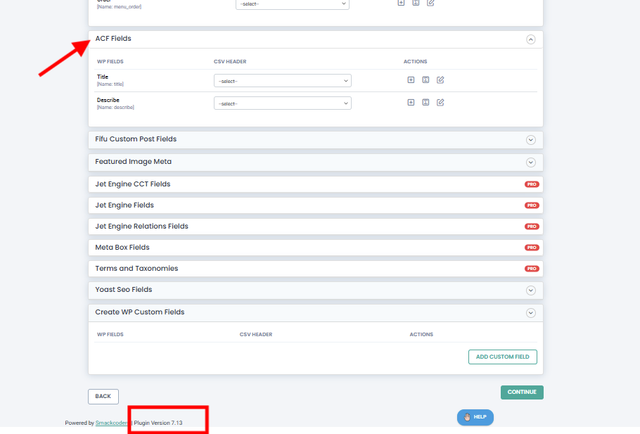The image size is (640, 434).
Task: Open the Help chat bubble
Action: (475, 417)
